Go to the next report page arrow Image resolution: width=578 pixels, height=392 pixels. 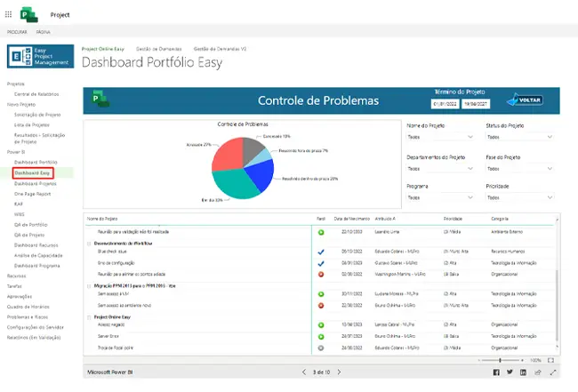click(339, 372)
